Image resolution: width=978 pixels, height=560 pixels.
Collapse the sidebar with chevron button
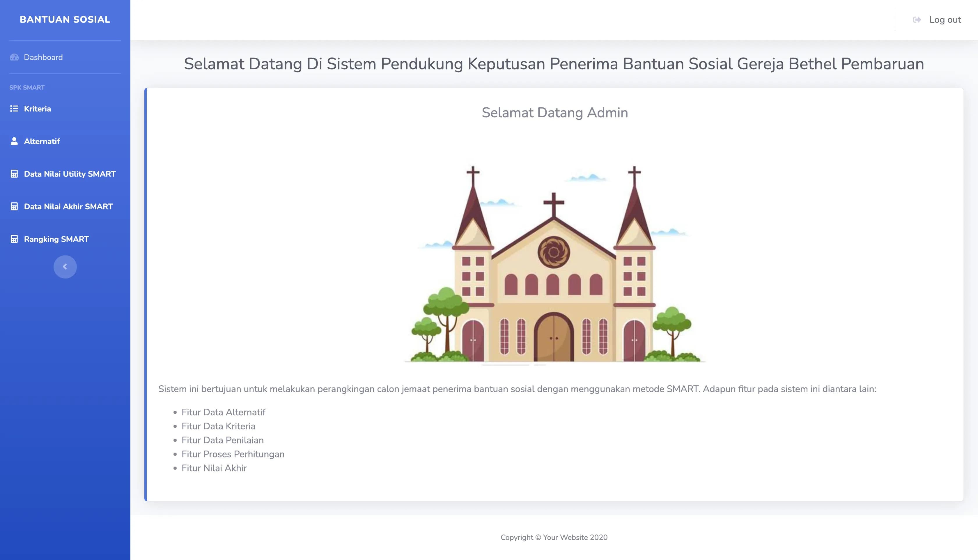[x=65, y=267]
